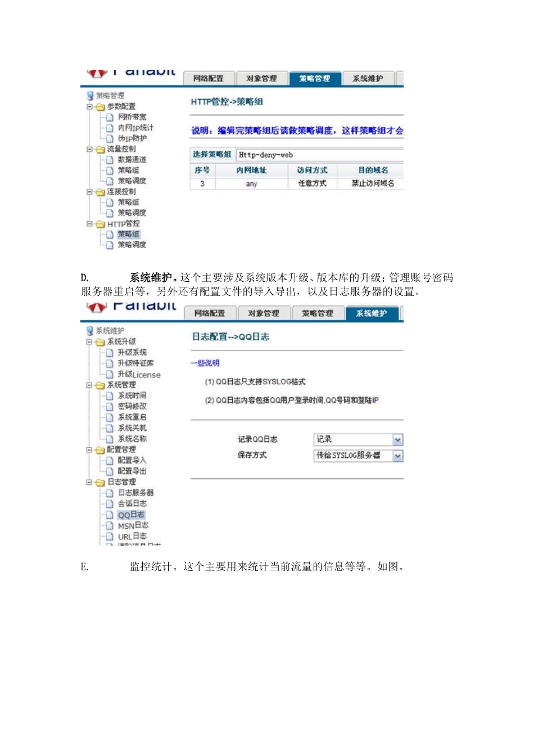Screen dimensions: 534x756
Task: Select highlighted 策略组 under HTTP管控
Action: (x=128, y=235)
